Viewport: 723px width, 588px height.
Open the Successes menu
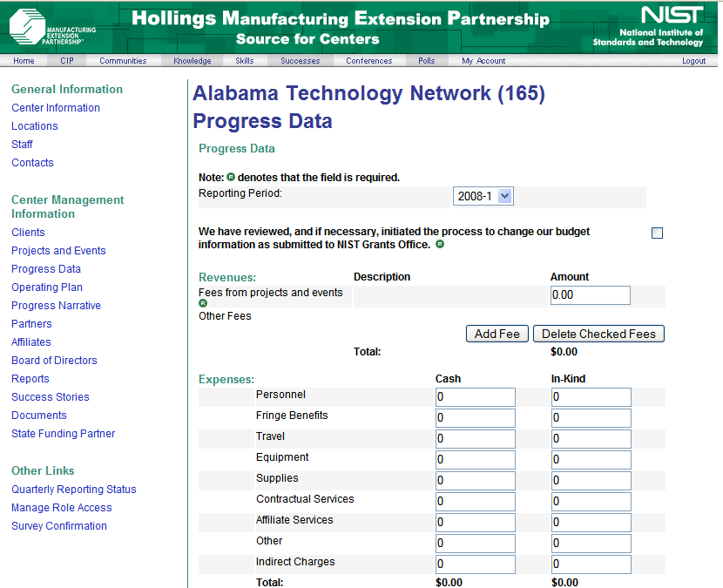click(x=301, y=60)
